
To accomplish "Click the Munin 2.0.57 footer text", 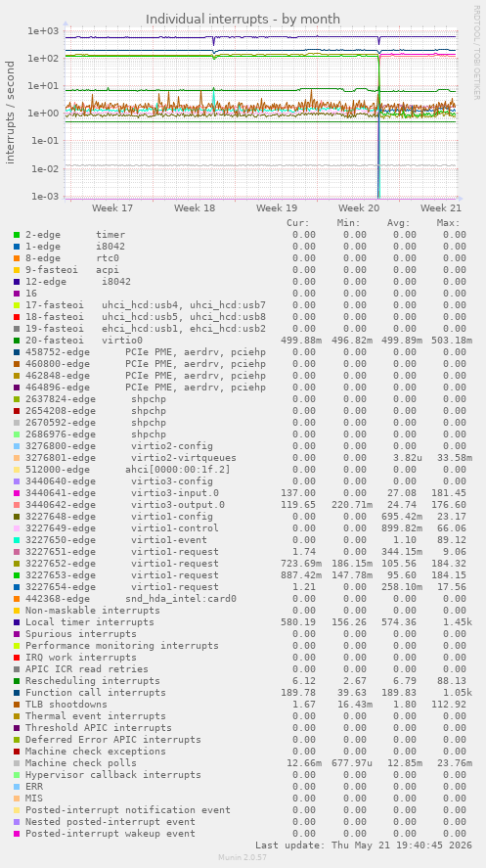I will coord(243,857).
